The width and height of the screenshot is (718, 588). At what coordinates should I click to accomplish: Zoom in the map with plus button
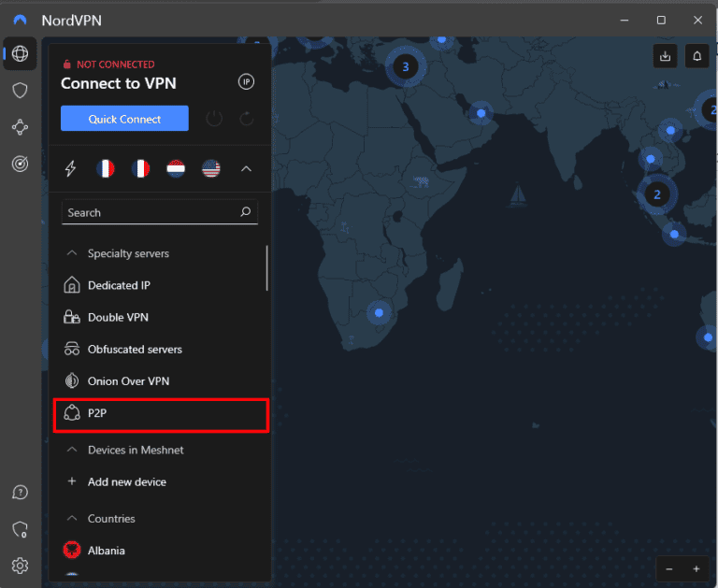696,568
